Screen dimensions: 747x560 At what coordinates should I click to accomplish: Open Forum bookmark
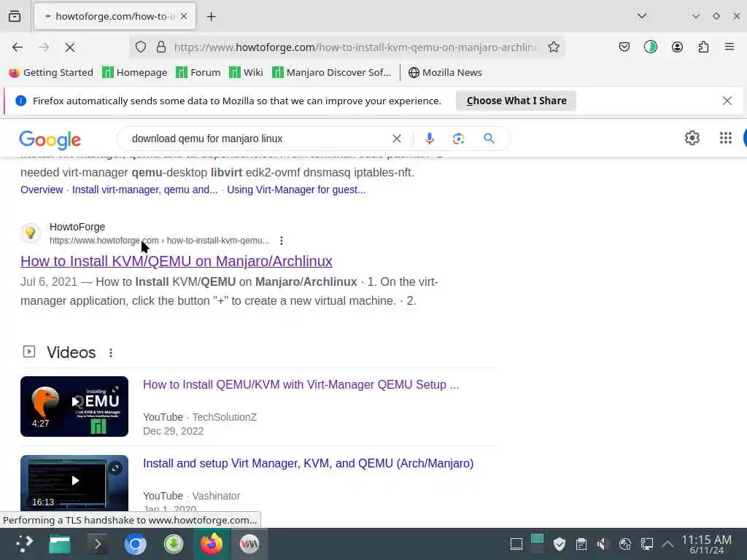pos(198,72)
